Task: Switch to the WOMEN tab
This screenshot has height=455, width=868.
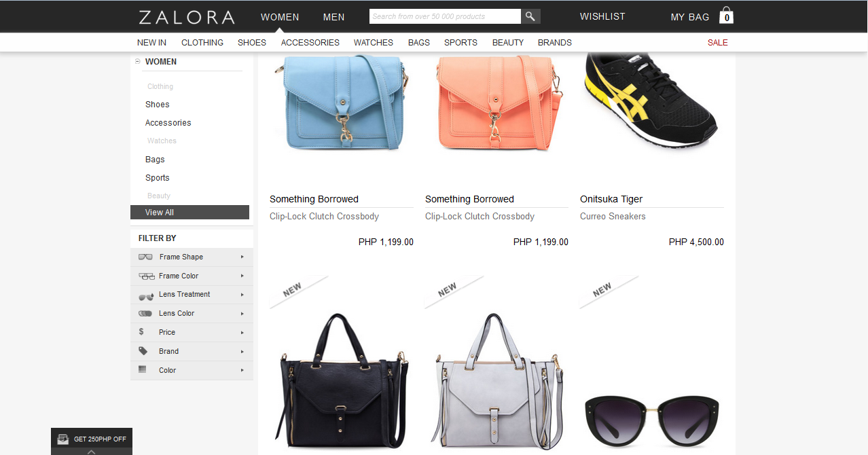Action: [280, 17]
